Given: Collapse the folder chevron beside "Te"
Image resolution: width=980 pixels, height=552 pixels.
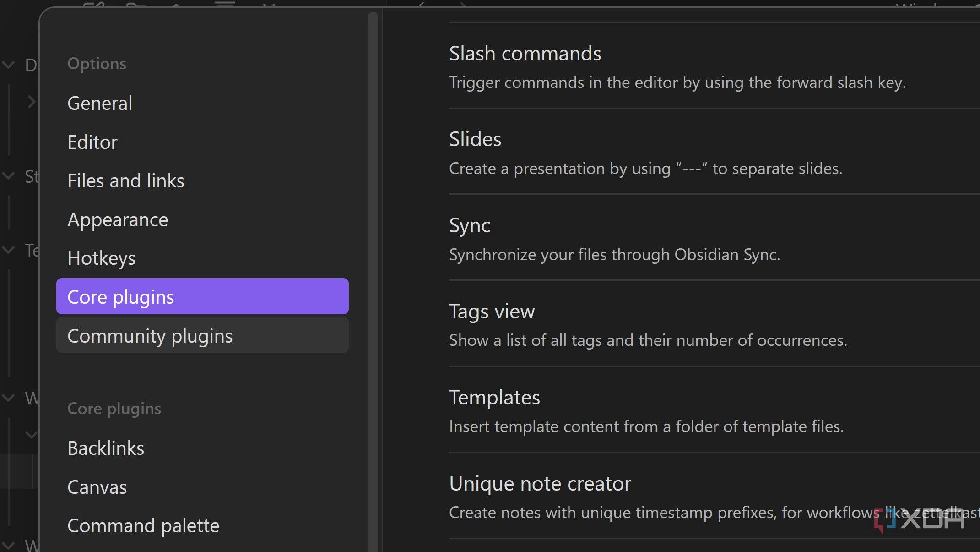Looking at the screenshot, I should (x=8, y=250).
